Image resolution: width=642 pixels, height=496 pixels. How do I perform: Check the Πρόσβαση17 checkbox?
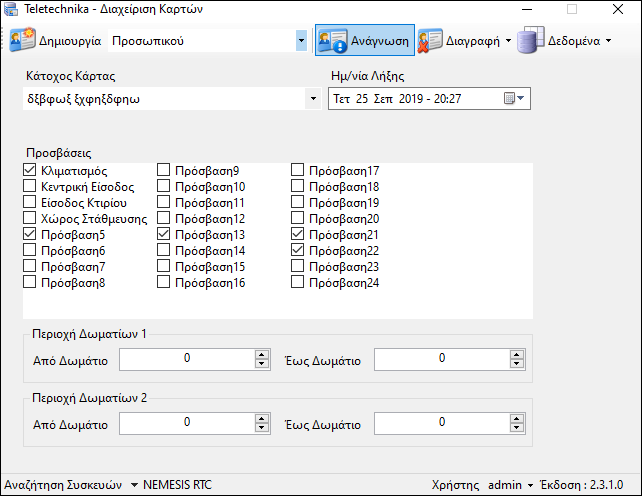click(297, 170)
